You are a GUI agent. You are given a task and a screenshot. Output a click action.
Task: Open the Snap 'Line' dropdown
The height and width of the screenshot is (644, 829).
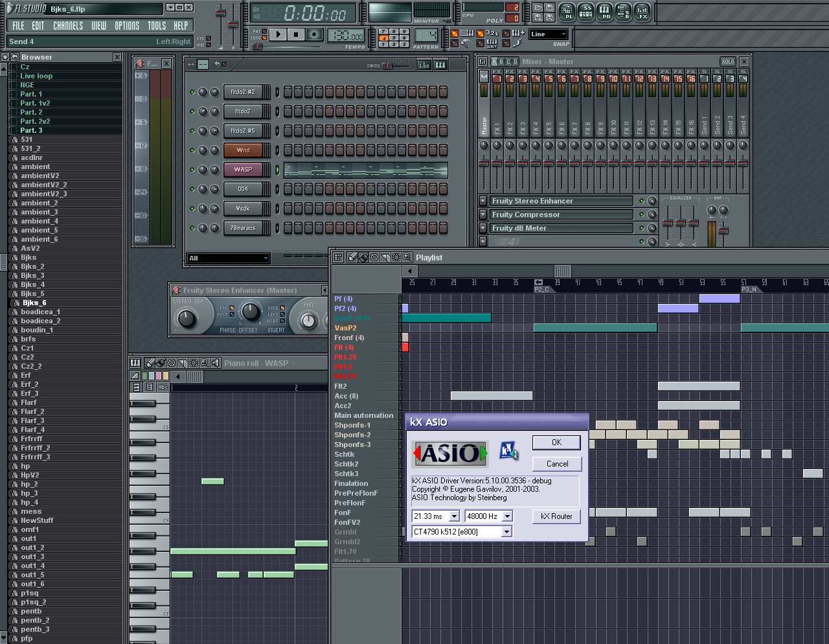[549, 34]
